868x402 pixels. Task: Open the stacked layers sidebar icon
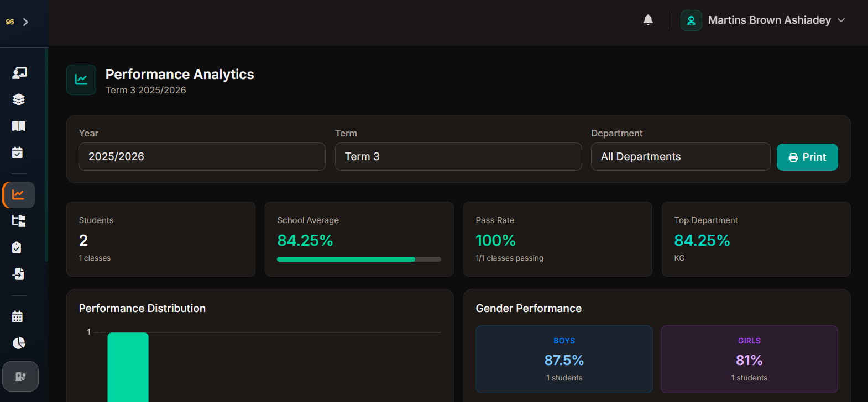pyautogui.click(x=19, y=99)
